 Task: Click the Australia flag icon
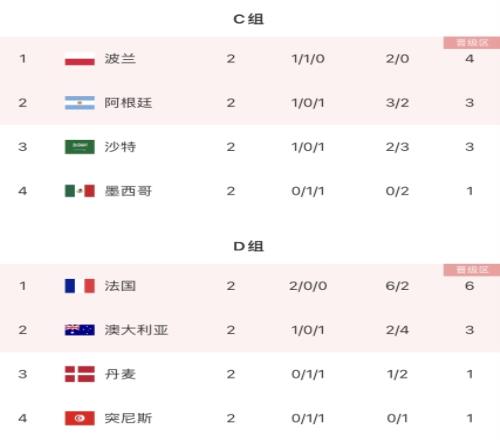(x=80, y=330)
